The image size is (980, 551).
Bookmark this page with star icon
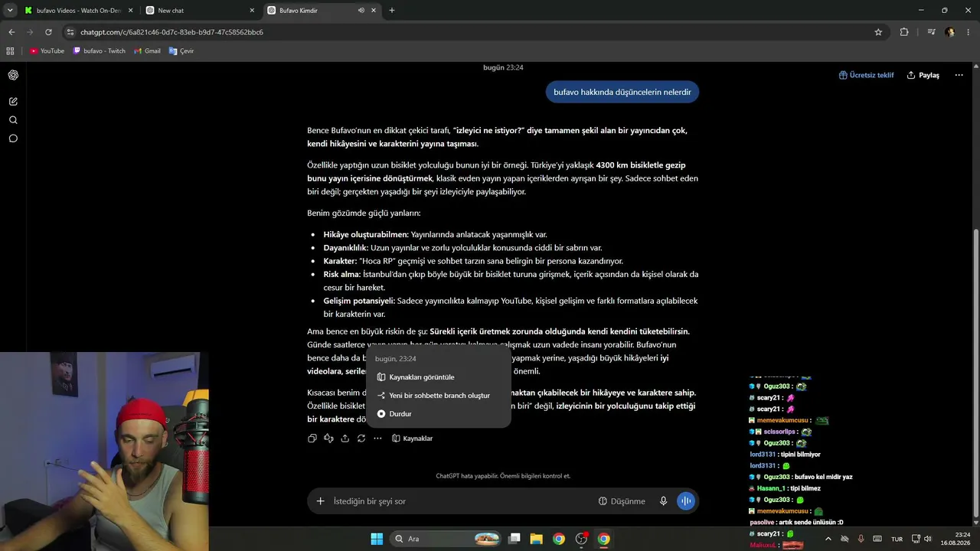pos(878,32)
